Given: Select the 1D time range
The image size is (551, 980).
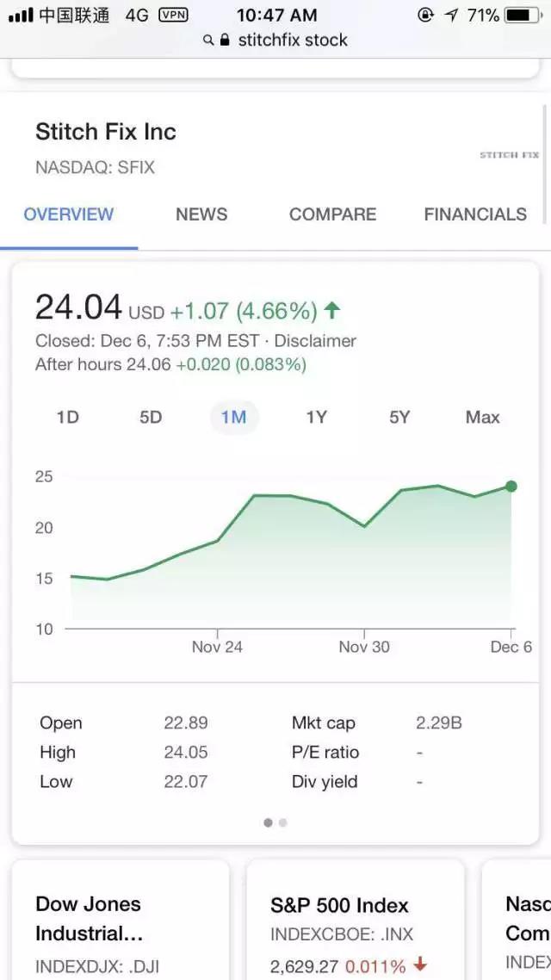Looking at the screenshot, I should point(68,418).
